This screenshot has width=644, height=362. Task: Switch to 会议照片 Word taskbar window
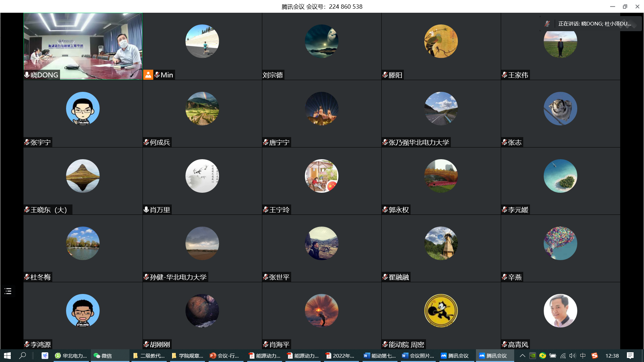pyautogui.click(x=418, y=356)
